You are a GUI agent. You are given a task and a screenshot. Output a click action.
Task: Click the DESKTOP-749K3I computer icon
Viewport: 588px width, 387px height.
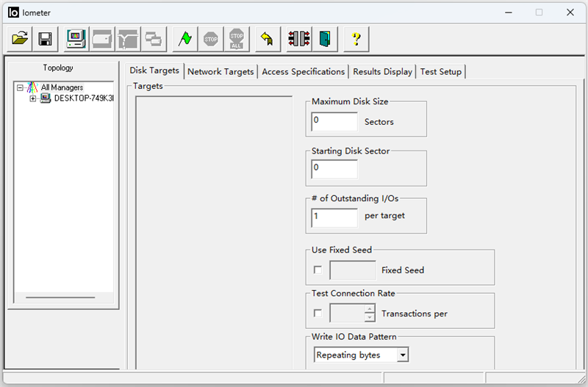point(46,98)
